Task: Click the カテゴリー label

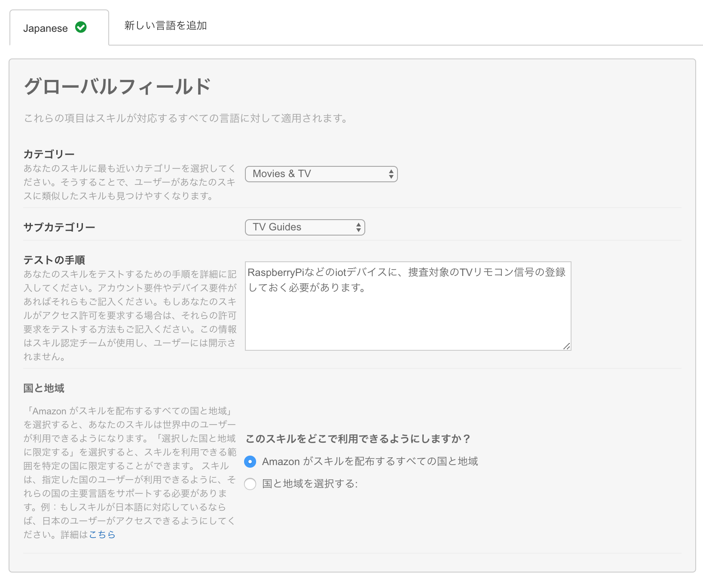Action: [49, 154]
